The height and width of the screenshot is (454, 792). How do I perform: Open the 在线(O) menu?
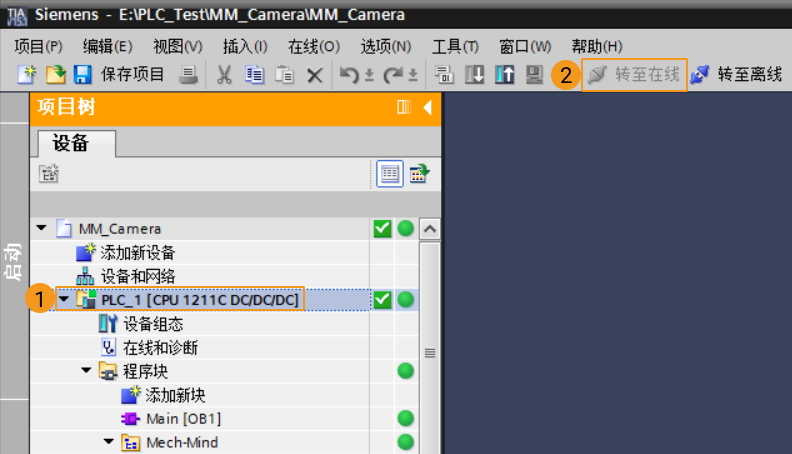tap(314, 46)
